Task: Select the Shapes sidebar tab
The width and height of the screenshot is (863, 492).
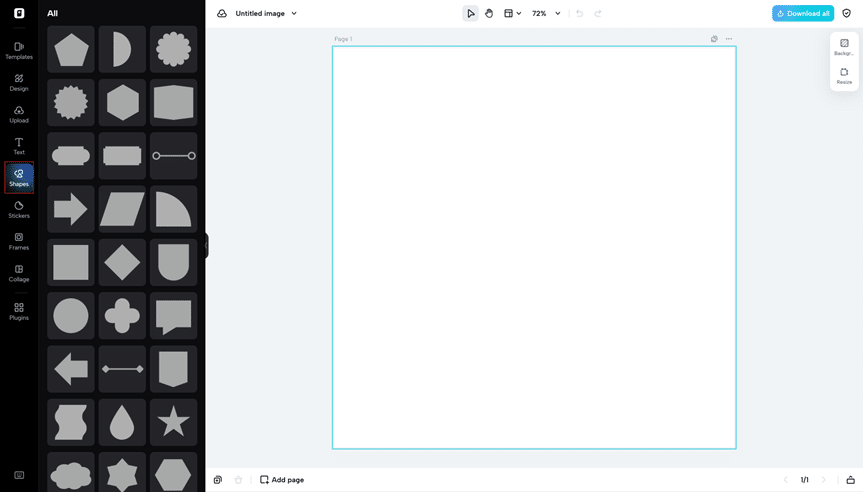Action: [19, 177]
